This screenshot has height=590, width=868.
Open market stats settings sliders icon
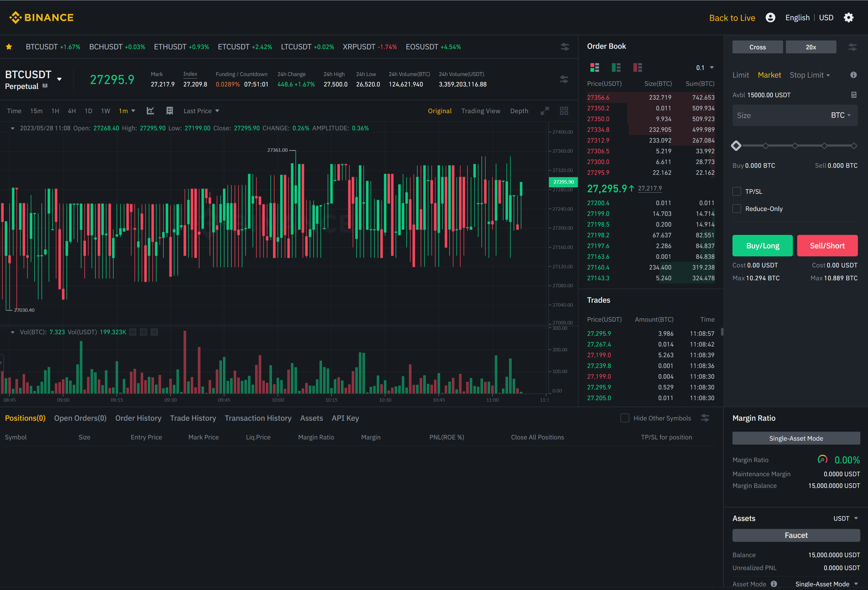(564, 79)
